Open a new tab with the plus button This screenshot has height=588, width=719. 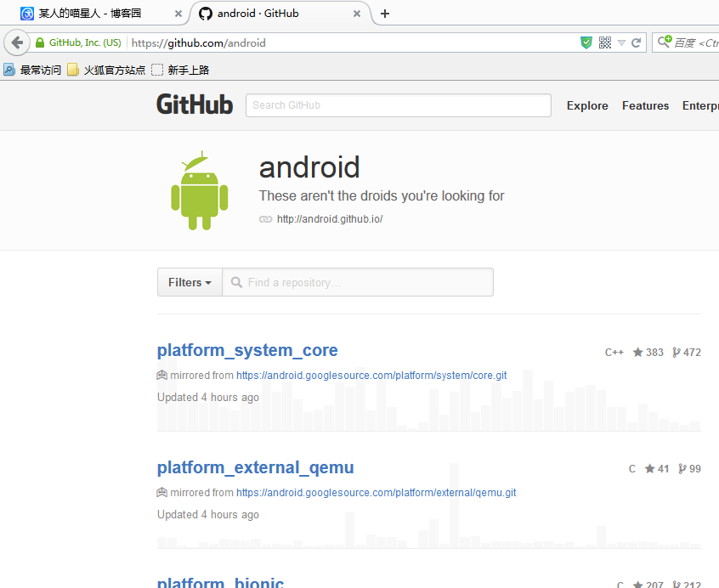tap(385, 14)
